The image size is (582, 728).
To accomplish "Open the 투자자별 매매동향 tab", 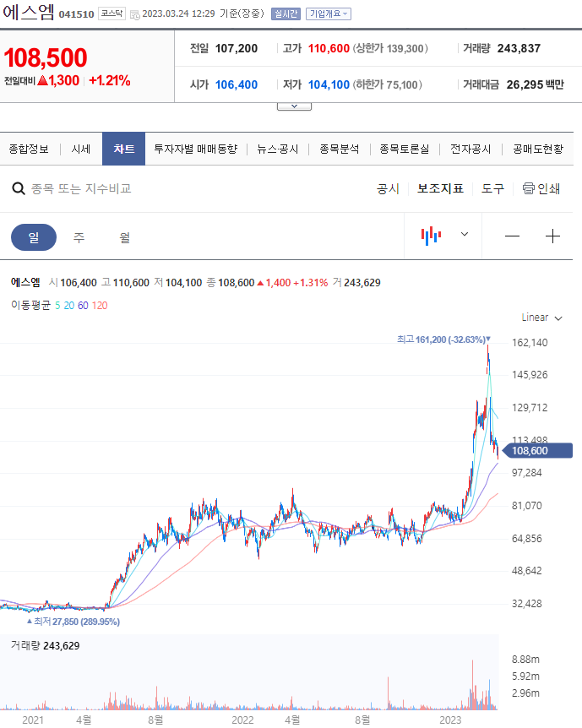I will pos(195,149).
